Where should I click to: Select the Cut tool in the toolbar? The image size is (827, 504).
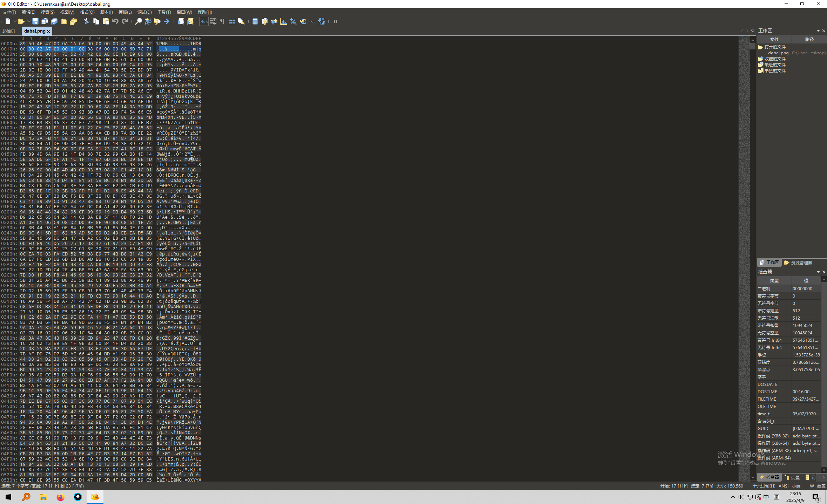point(87,22)
